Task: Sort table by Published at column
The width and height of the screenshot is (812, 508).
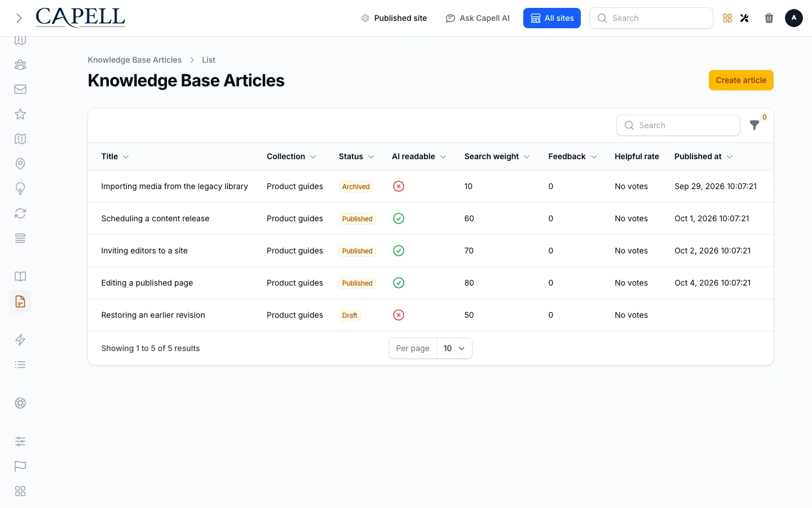Action: [704, 156]
